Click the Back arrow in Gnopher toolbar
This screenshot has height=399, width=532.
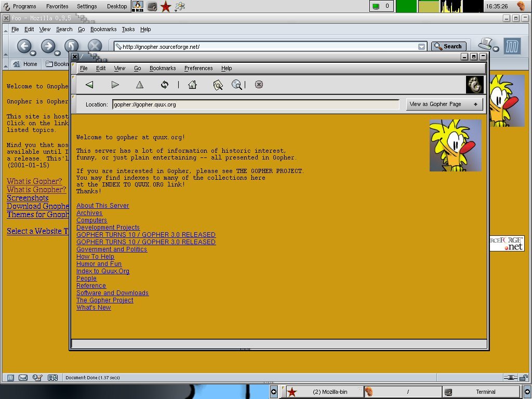pyautogui.click(x=89, y=85)
